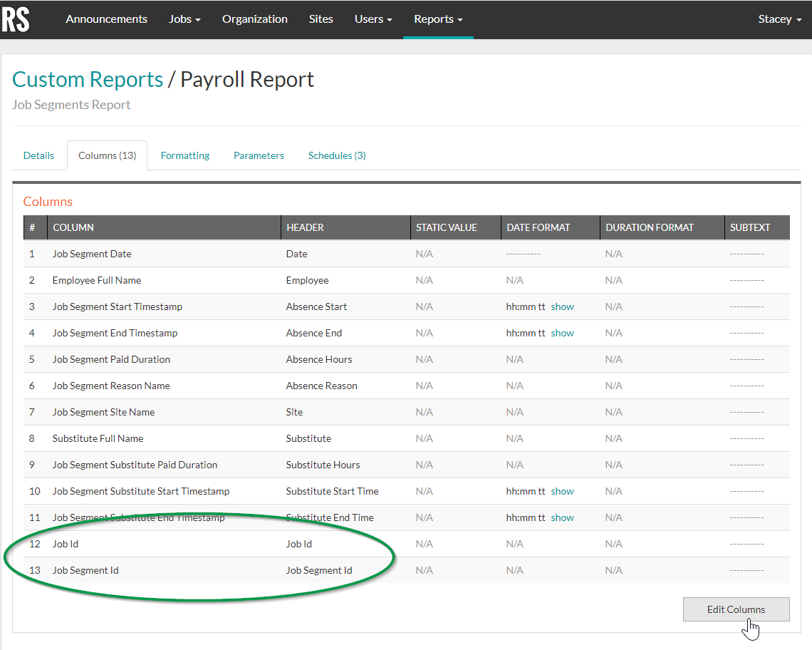Go to Organization in the navbar

click(254, 19)
